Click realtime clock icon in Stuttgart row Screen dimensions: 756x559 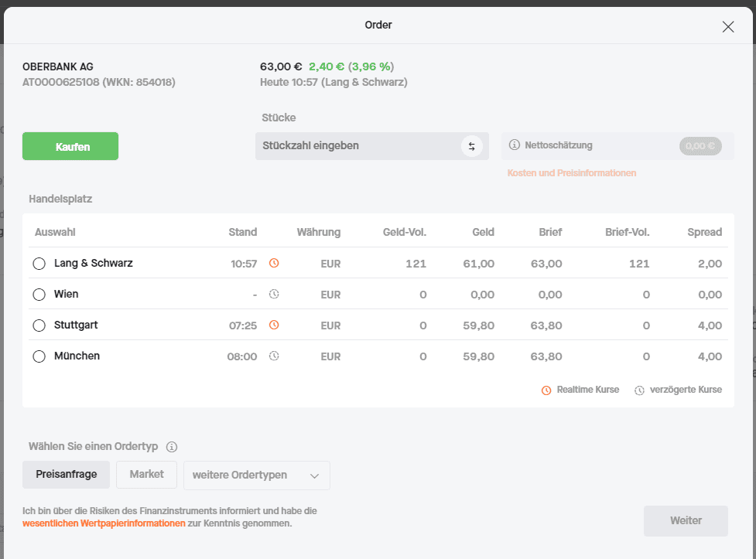point(274,325)
